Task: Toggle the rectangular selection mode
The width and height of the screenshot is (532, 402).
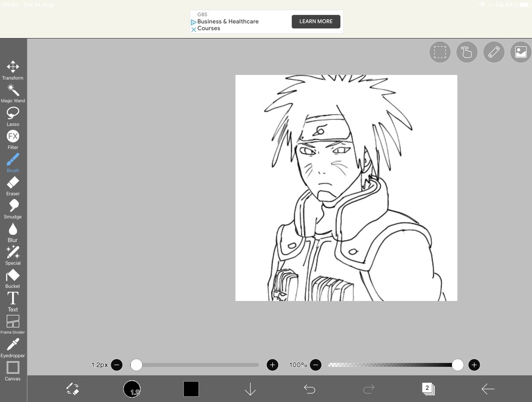Action: pyautogui.click(x=440, y=52)
